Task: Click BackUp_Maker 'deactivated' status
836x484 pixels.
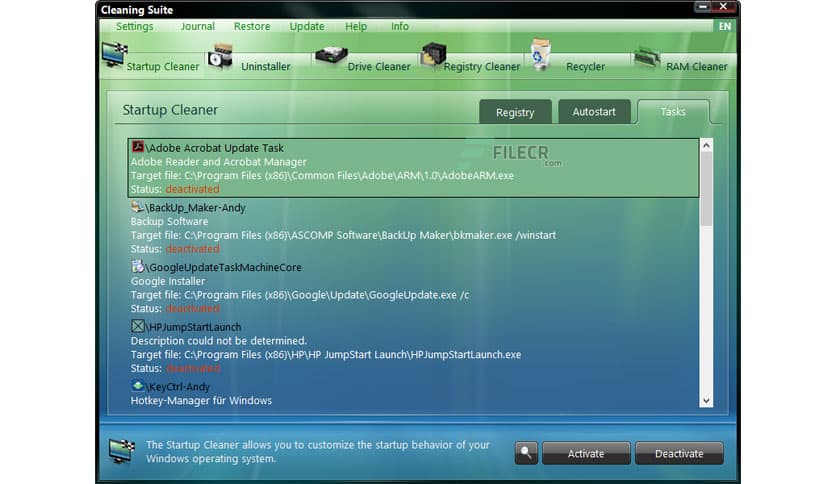Action: (x=192, y=249)
